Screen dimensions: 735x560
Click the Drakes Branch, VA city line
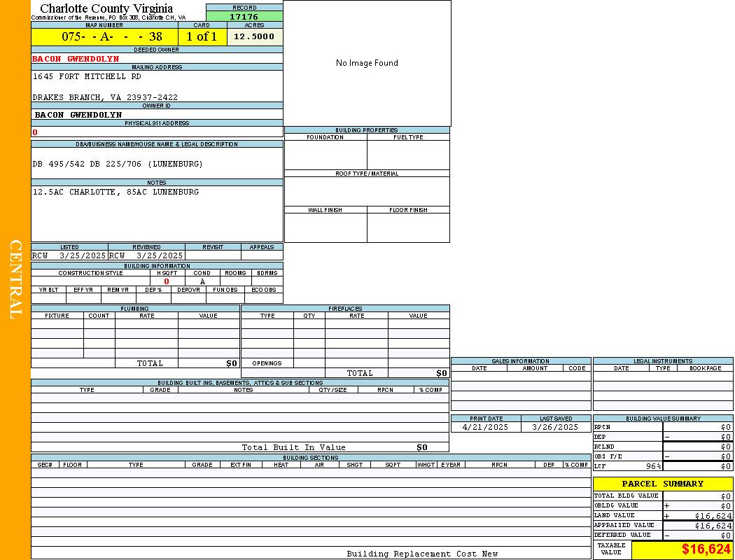[x=105, y=97]
